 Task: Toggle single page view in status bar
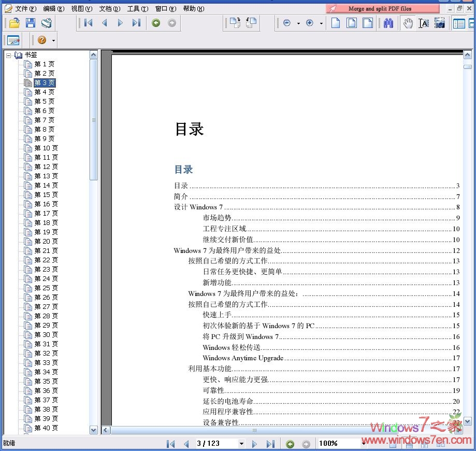pos(393,443)
